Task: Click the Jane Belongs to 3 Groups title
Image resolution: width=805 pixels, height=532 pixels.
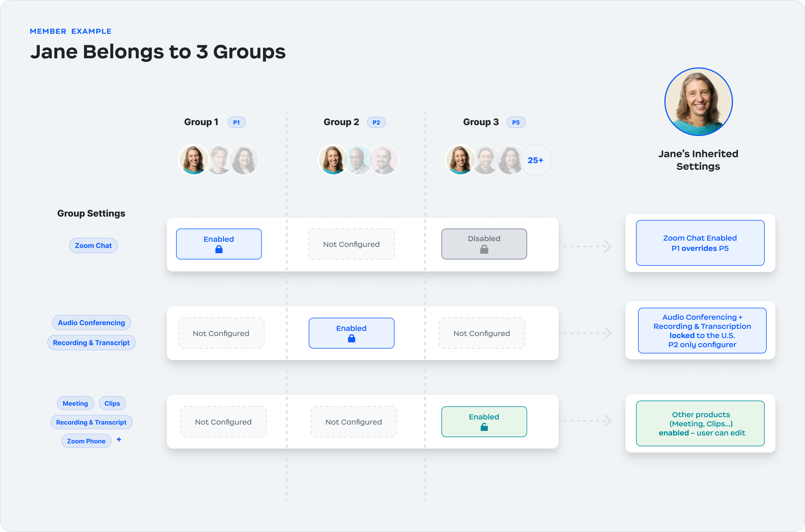Action: coord(158,52)
